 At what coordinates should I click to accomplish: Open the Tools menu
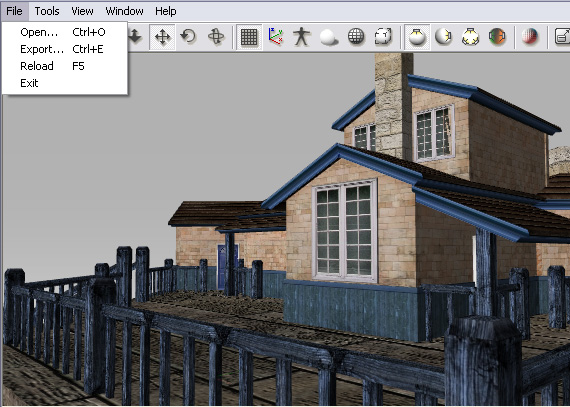(x=47, y=11)
